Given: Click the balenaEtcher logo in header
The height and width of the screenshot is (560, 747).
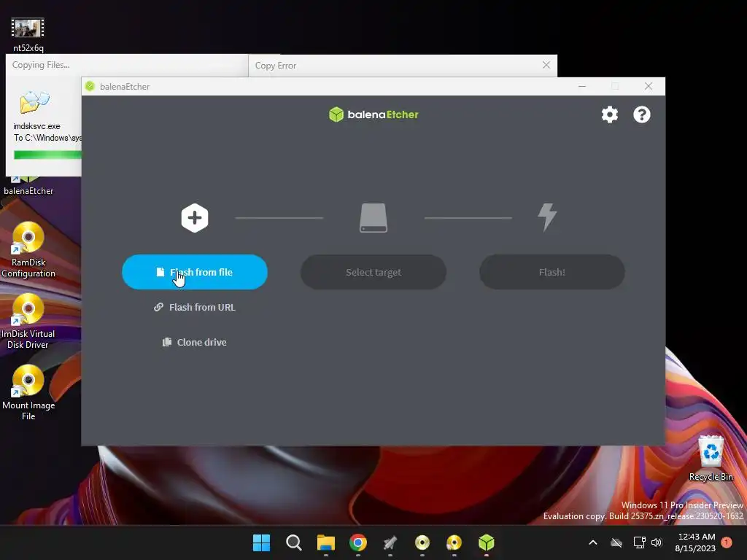Looking at the screenshot, I should pos(373,114).
